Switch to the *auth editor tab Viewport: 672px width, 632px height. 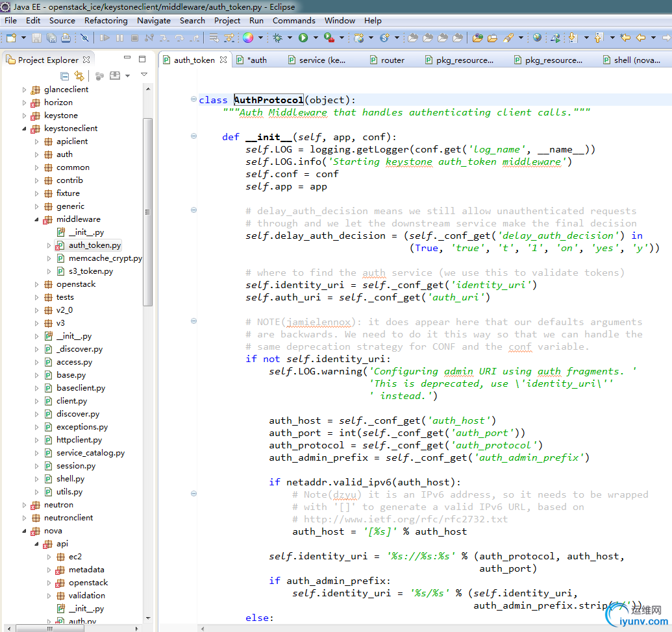click(x=253, y=60)
